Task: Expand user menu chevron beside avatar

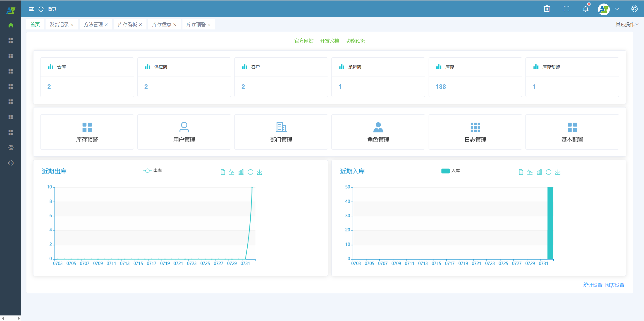Action: click(x=617, y=9)
